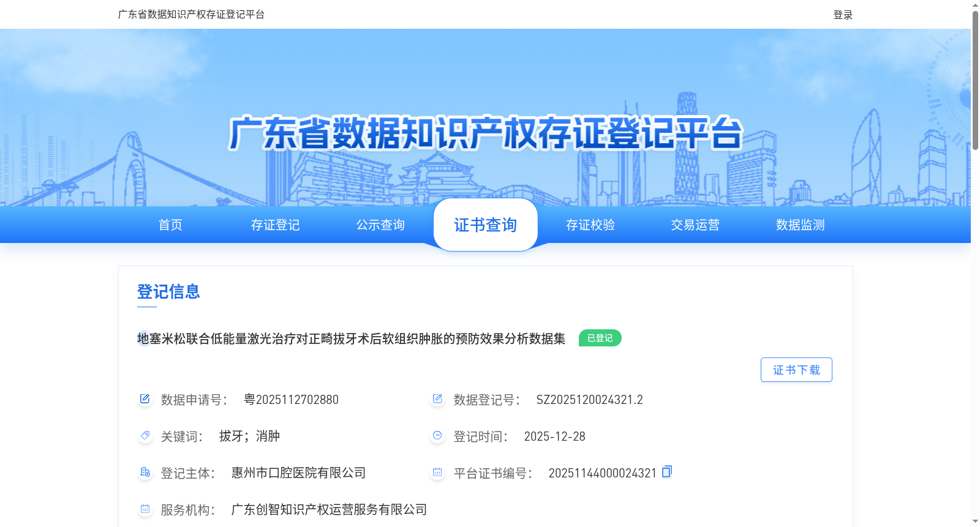Image resolution: width=980 pixels, height=527 pixels.
Task: Click the 登记信息 section heading
Action: pyautogui.click(x=168, y=291)
